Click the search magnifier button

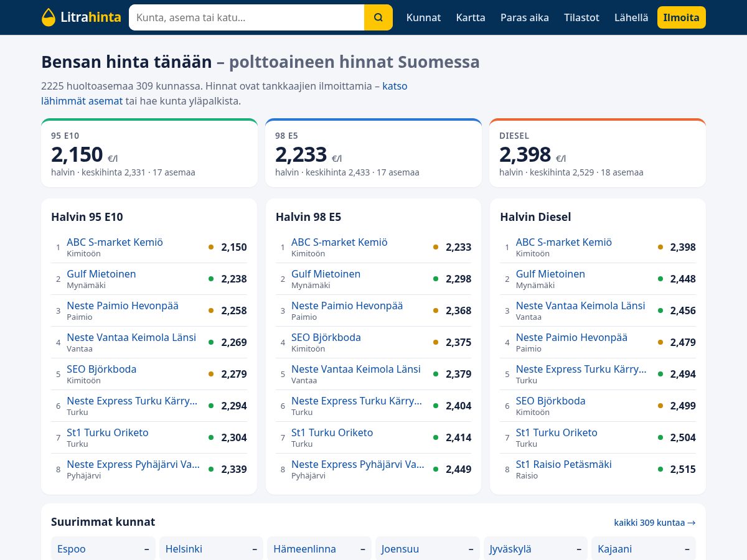pos(378,17)
